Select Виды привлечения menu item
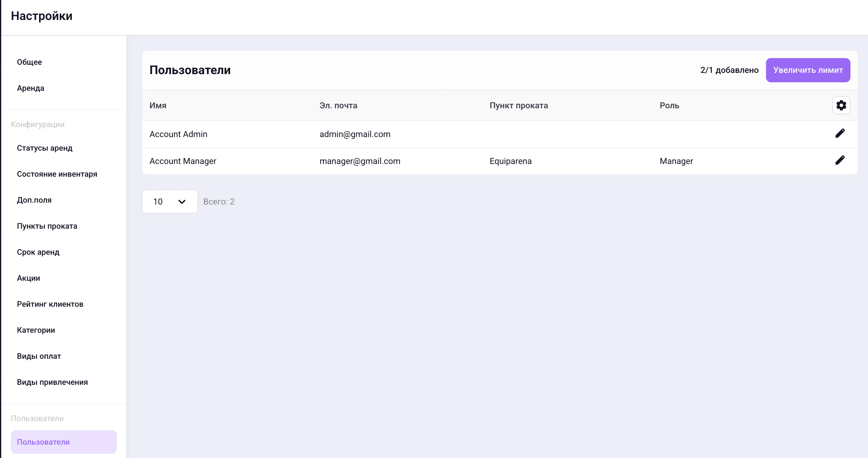Image resolution: width=868 pixels, height=458 pixels. (x=53, y=382)
